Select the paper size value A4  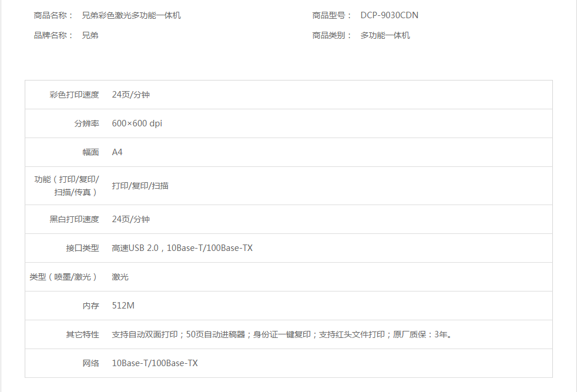[117, 152]
